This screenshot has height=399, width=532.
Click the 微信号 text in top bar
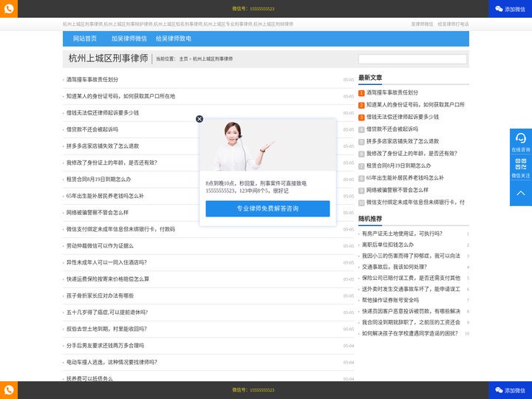coord(253,9)
